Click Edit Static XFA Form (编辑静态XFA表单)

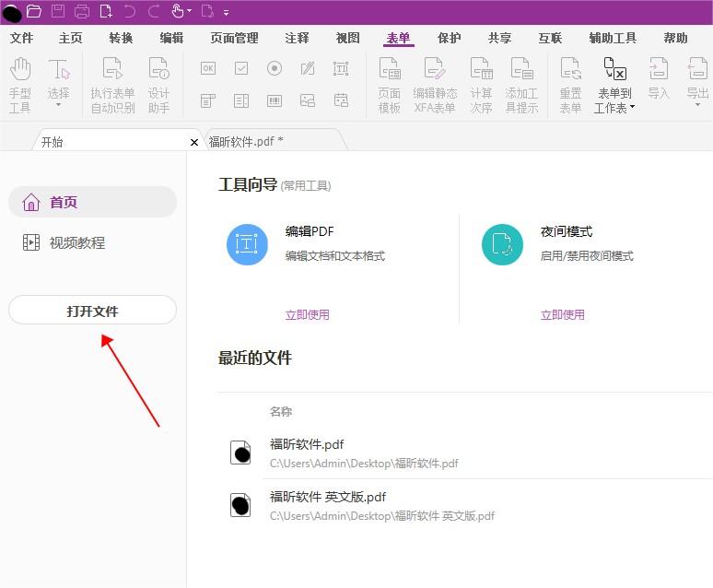435,85
